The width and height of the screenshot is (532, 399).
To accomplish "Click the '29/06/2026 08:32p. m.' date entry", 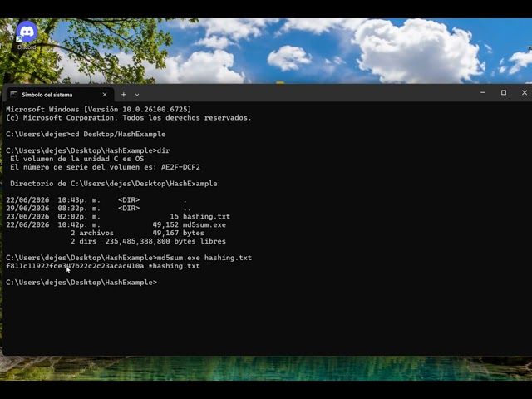I will click(x=53, y=209).
